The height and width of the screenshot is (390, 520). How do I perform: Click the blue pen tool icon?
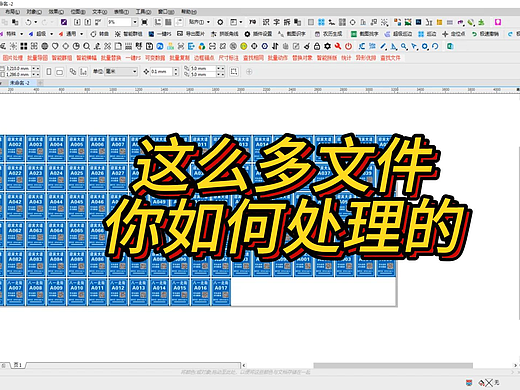[x=383, y=46]
